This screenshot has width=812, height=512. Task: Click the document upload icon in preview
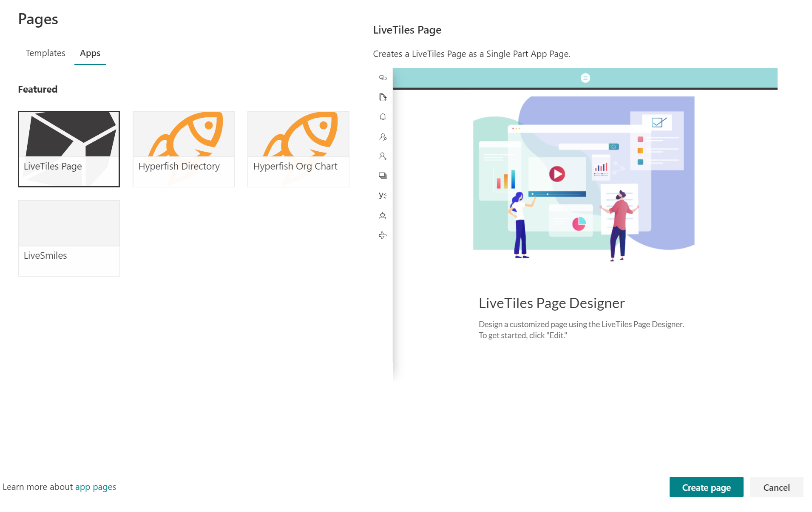[x=383, y=97]
